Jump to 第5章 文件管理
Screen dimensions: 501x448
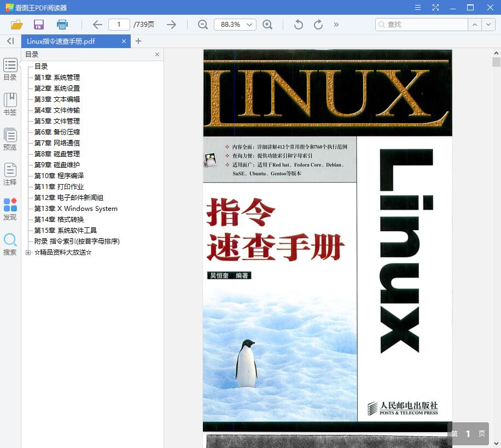57,121
